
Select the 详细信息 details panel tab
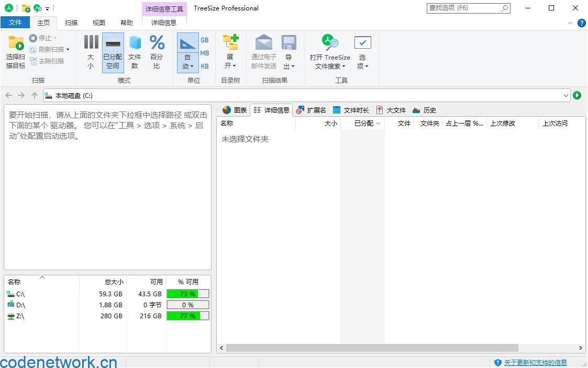(272, 110)
